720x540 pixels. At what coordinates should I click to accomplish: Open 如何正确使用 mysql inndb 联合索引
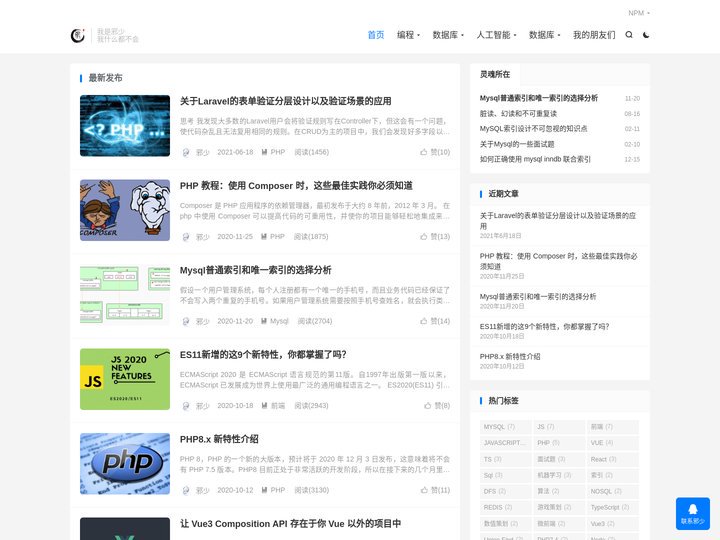535,159
